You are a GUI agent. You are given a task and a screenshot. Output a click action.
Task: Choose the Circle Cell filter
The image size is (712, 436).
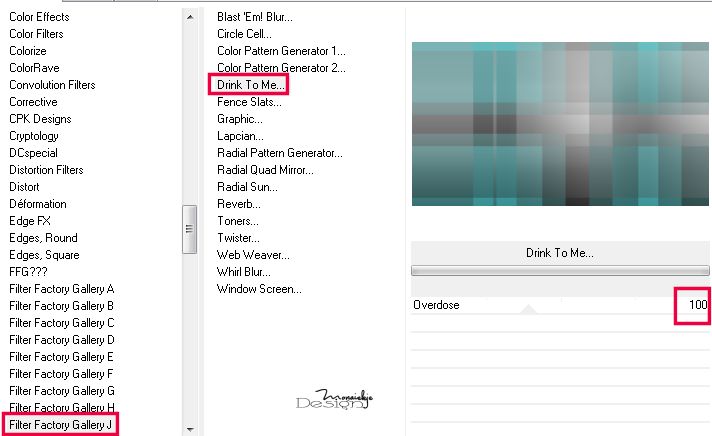coord(244,34)
